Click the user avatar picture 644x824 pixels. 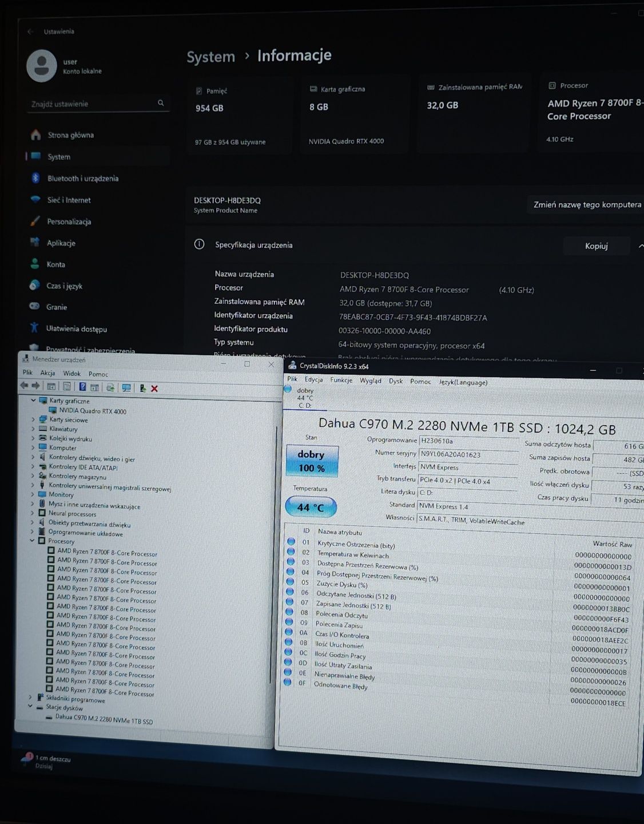(x=41, y=66)
